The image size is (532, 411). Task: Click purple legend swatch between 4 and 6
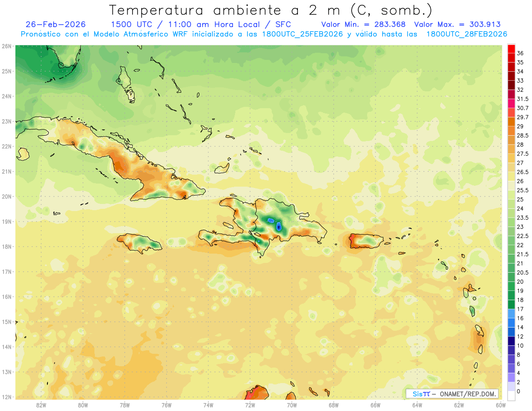point(511,368)
